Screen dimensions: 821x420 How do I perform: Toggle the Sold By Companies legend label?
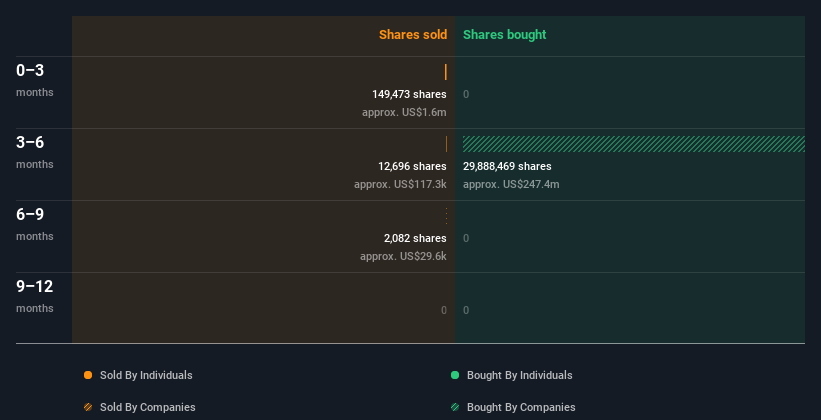tap(148, 407)
